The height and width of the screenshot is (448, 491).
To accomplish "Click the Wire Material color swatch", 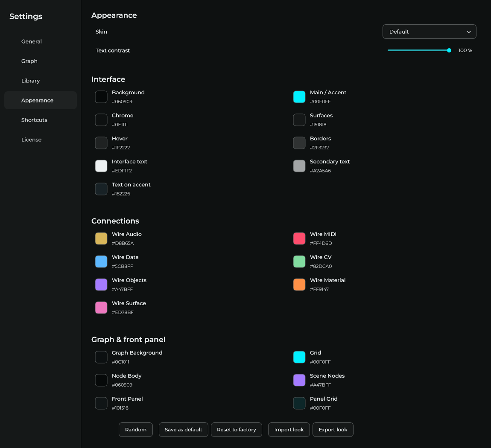I will click(x=299, y=285).
